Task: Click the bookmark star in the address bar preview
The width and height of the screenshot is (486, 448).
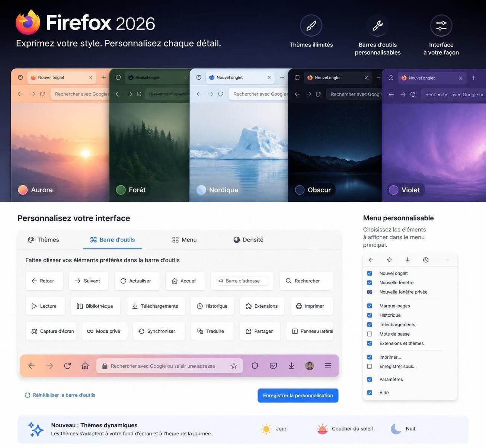Action: click(234, 366)
